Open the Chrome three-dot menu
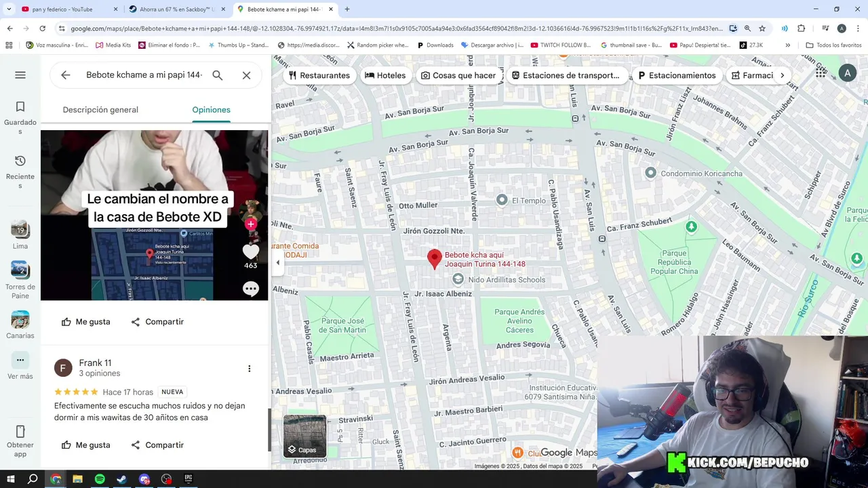This screenshot has height=488, width=868. click(x=858, y=28)
